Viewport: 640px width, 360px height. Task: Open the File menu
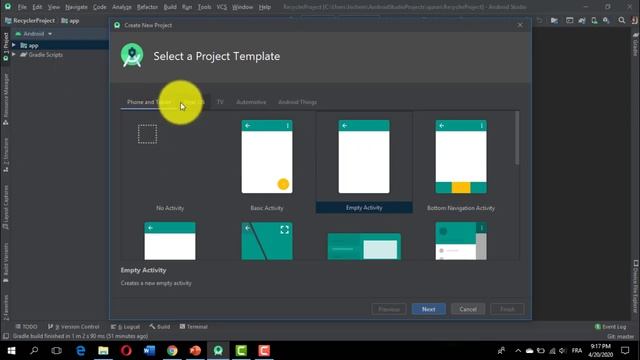tap(22, 7)
